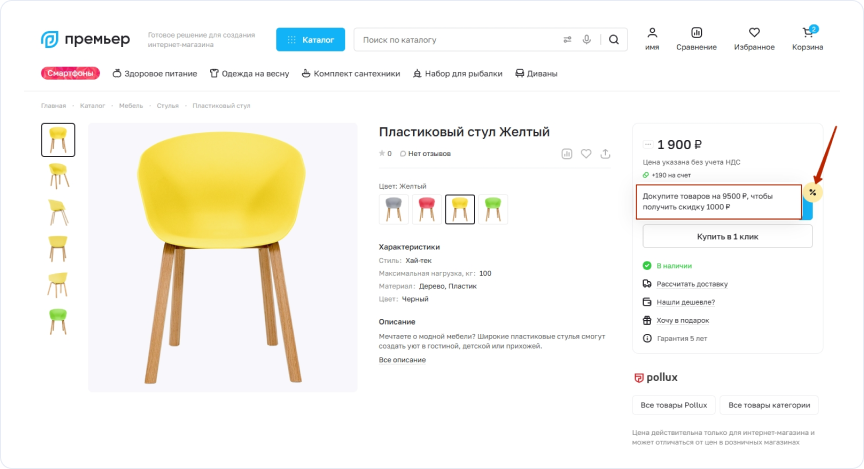Image resolution: width=864 pixels, height=469 pixels.
Task: Share the product via share icon
Action: [x=605, y=154]
